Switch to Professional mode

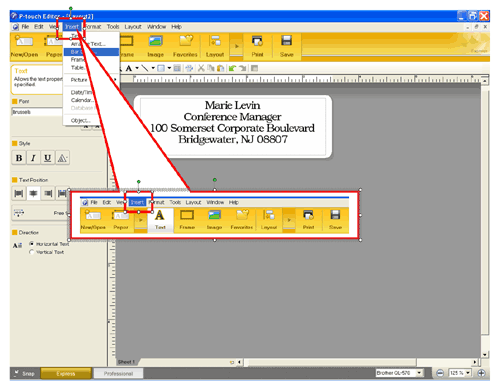tap(118, 374)
